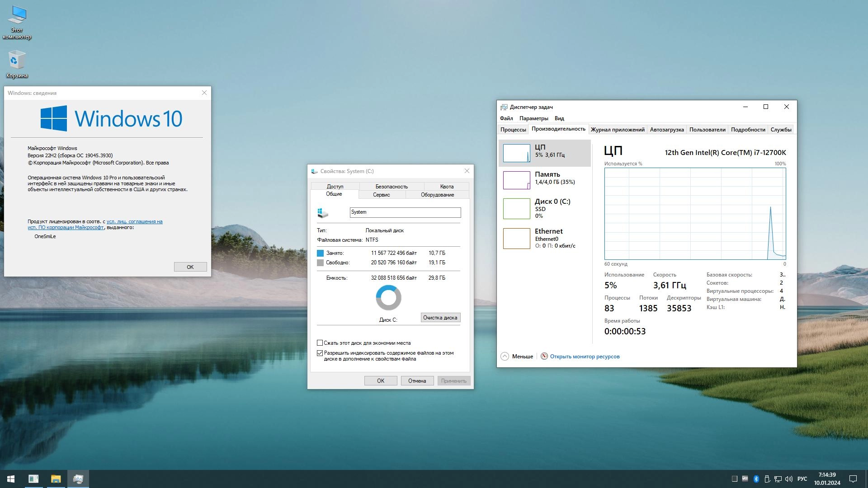The image size is (868, 488).
Task: Click the Disk Cleanup button
Action: click(440, 318)
